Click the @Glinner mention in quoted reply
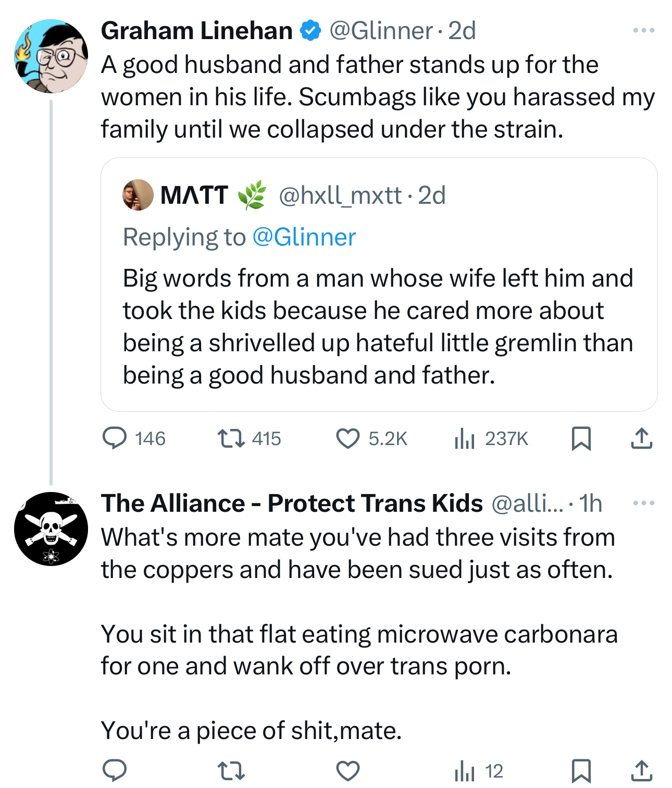672x788 pixels. (x=304, y=237)
